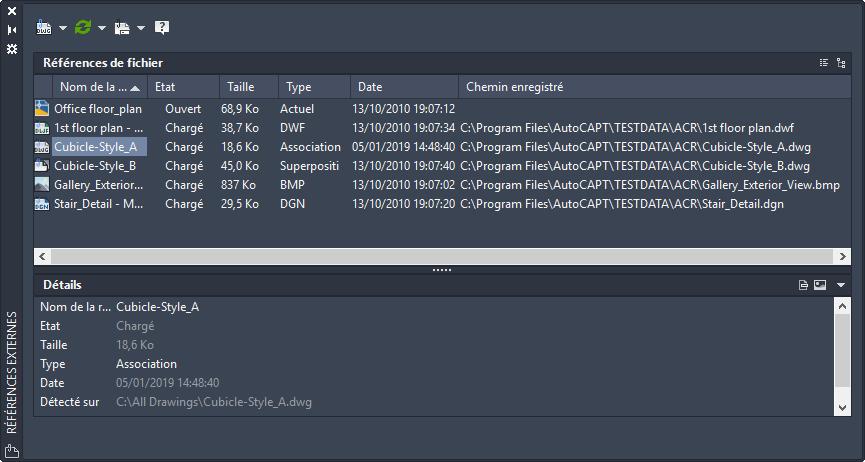Open the Help question mark icon
This screenshot has width=865, height=462.
[x=162, y=27]
